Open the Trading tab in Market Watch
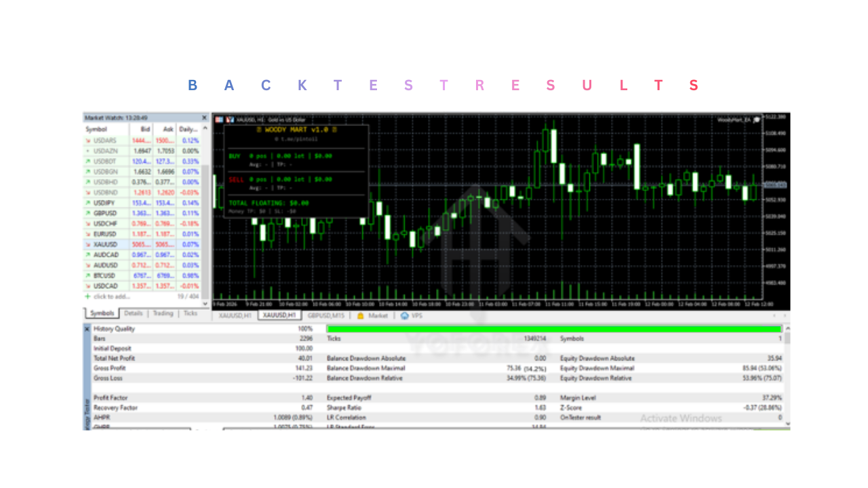 click(x=163, y=314)
